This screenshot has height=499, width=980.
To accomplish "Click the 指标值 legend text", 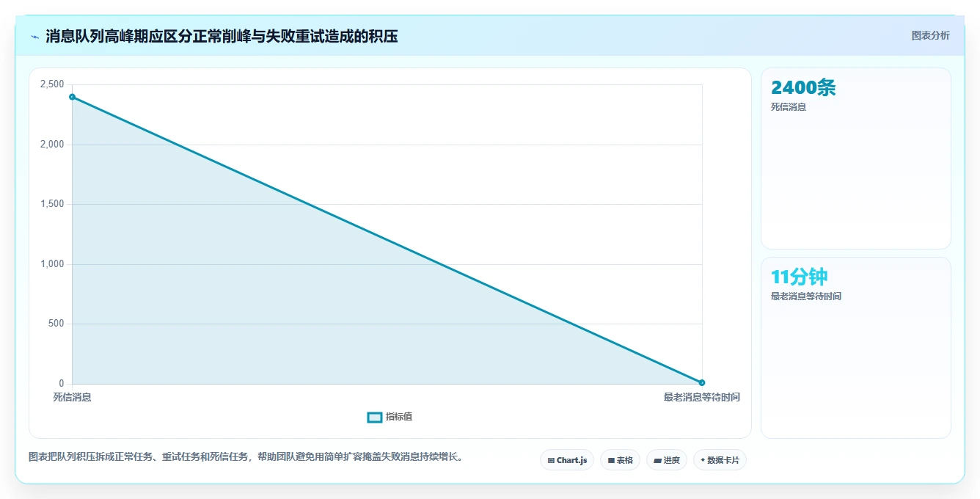I will [399, 417].
